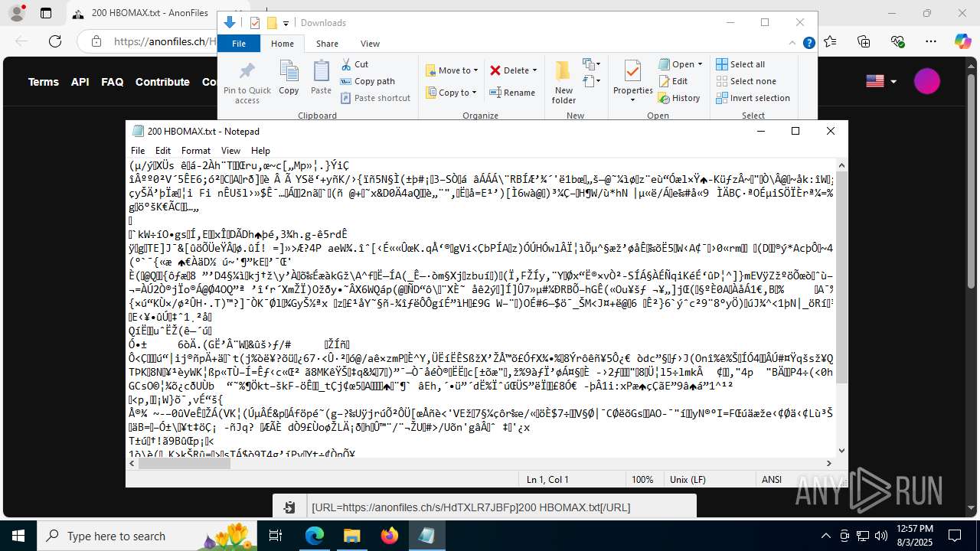Click the anonfiles BBCode URL field
This screenshot has width=980, height=551.
click(x=501, y=507)
